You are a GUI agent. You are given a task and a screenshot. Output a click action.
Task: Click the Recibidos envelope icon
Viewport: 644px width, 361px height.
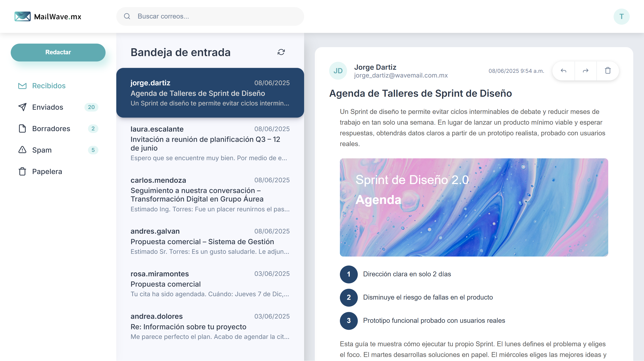(x=22, y=86)
